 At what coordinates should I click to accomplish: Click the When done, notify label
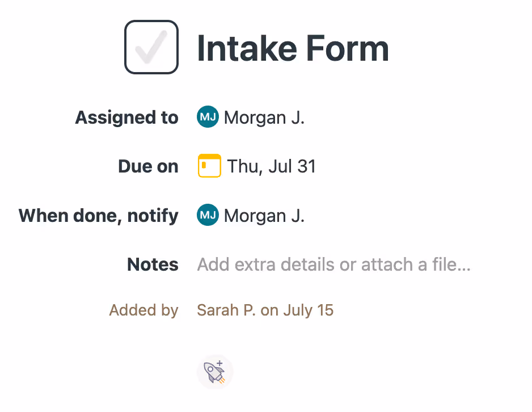pyautogui.click(x=98, y=216)
